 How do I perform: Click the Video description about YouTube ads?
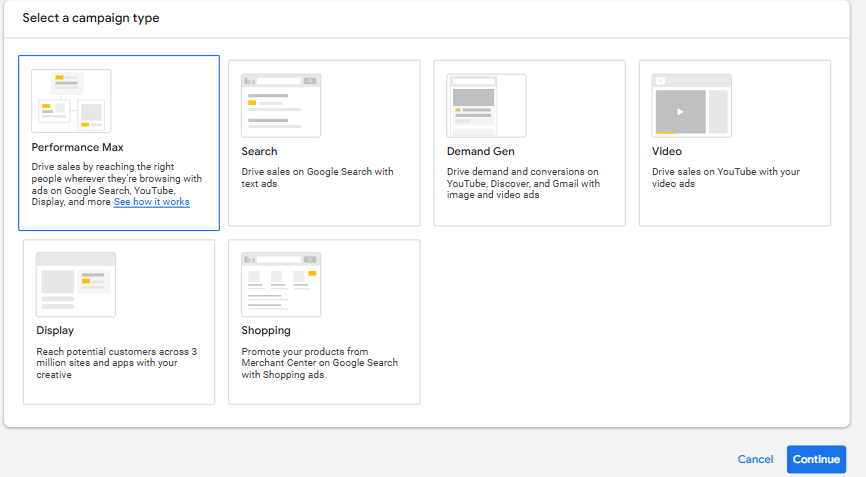(726, 177)
